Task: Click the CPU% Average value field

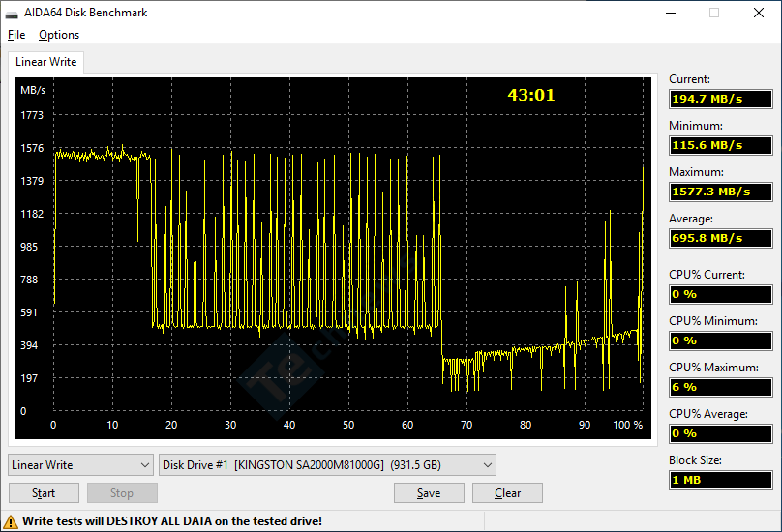Action: pos(721,433)
